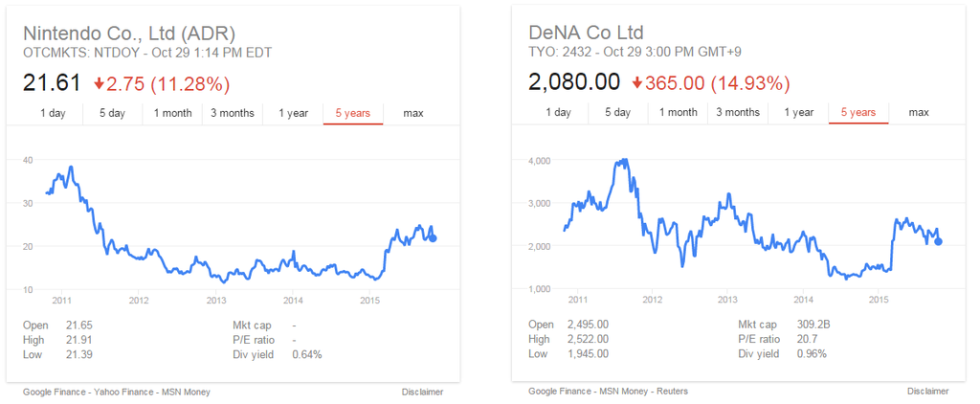Viewport: 980px width, 404px height.
Task: Select Nintendo 5 years range tab
Action: 352,113
